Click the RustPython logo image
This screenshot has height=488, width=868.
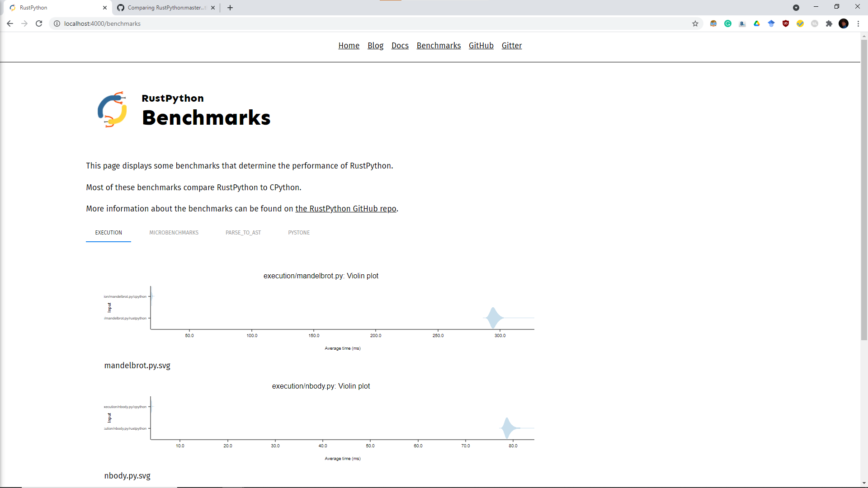click(113, 109)
